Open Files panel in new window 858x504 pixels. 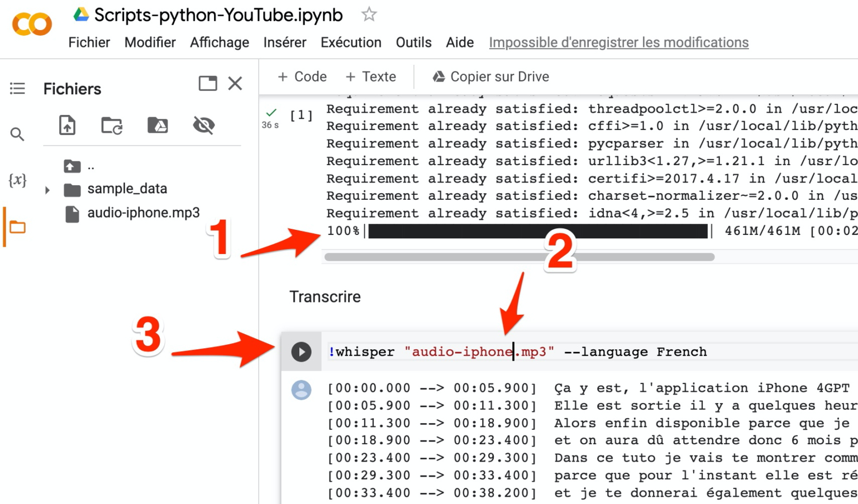click(208, 84)
